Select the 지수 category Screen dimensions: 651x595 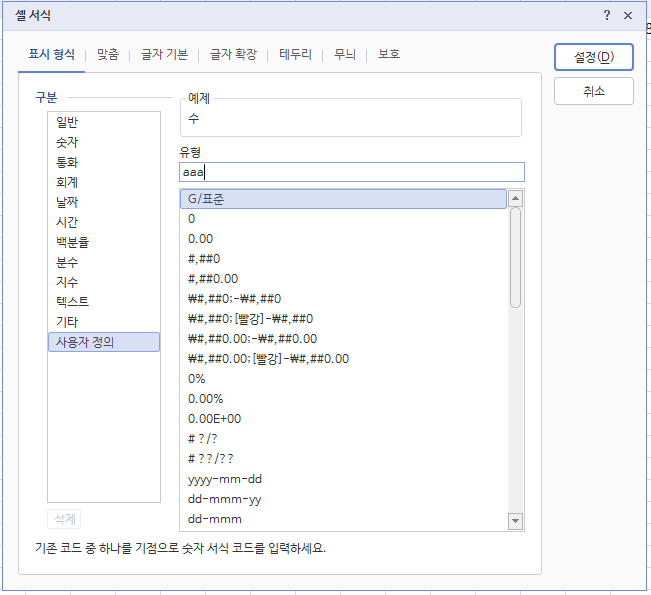[104, 282]
